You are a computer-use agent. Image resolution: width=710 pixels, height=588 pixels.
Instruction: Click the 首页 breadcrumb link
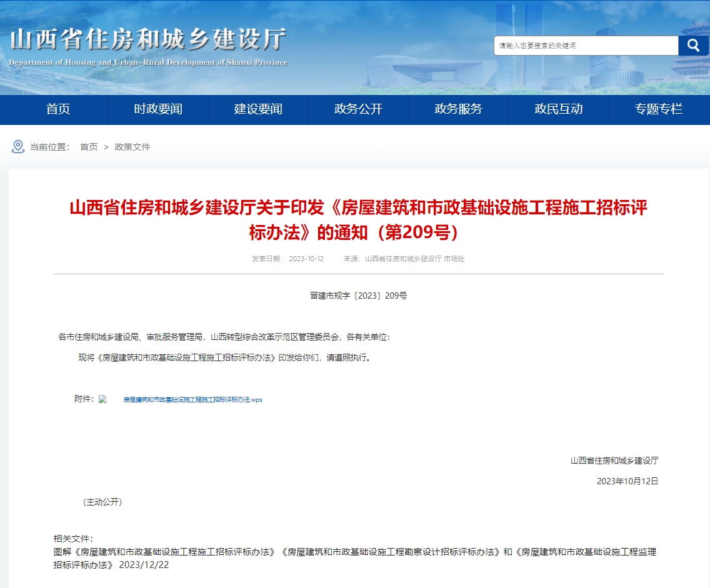coord(89,147)
